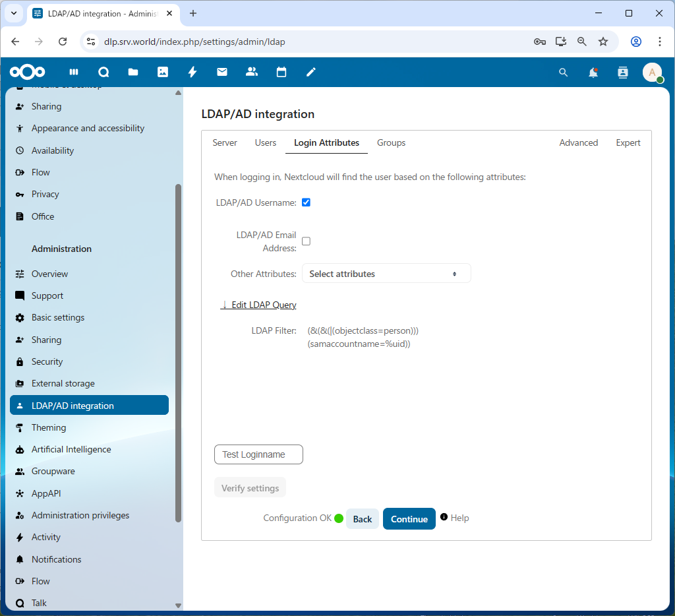This screenshot has width=675, height=616.
Task: Select the Login Attributes tab
Action: coord(326,142)
